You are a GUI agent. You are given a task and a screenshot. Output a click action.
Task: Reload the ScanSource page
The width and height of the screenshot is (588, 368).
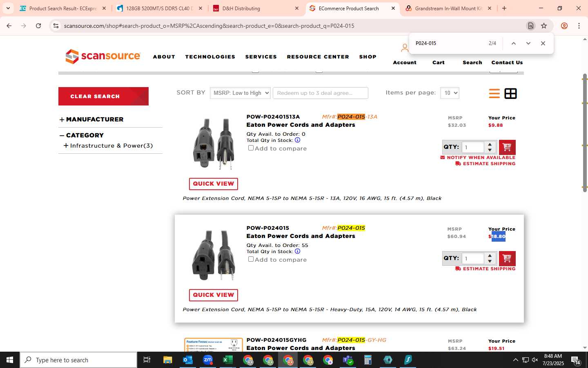(x=38, y=26)
